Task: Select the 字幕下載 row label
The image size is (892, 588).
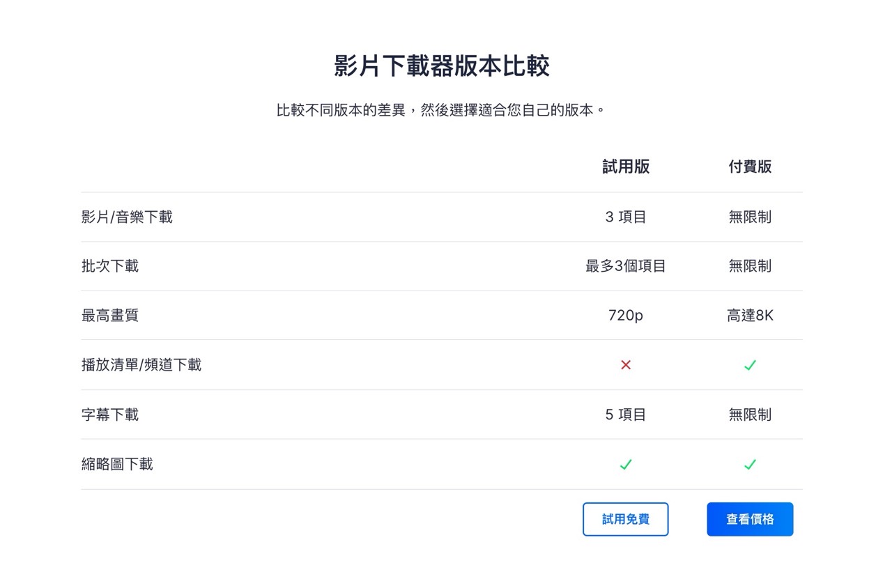Action: [110, 415]
